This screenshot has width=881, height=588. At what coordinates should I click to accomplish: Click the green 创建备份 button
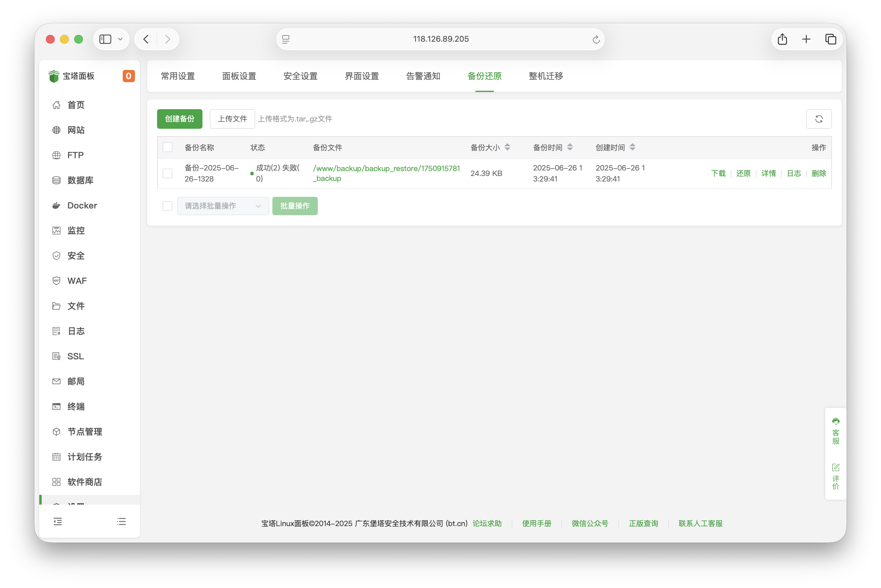(179, 119)
